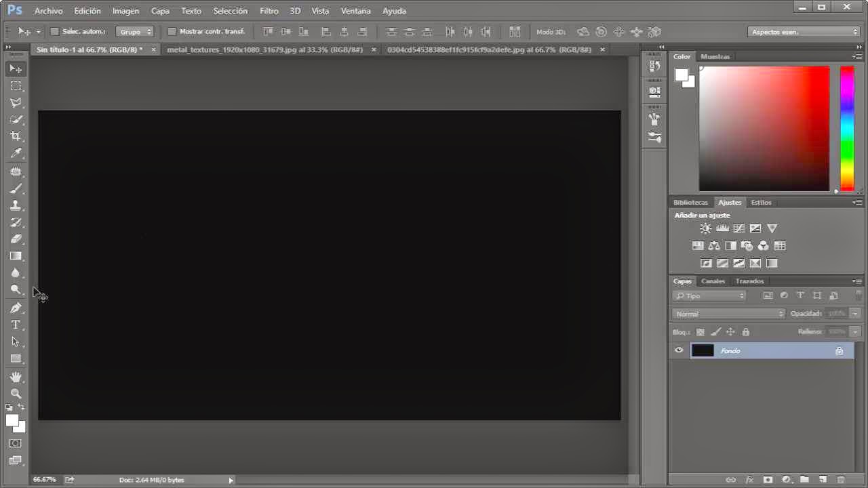Open the Capa menu
The image size is (868, 488).
click(160, 11)
